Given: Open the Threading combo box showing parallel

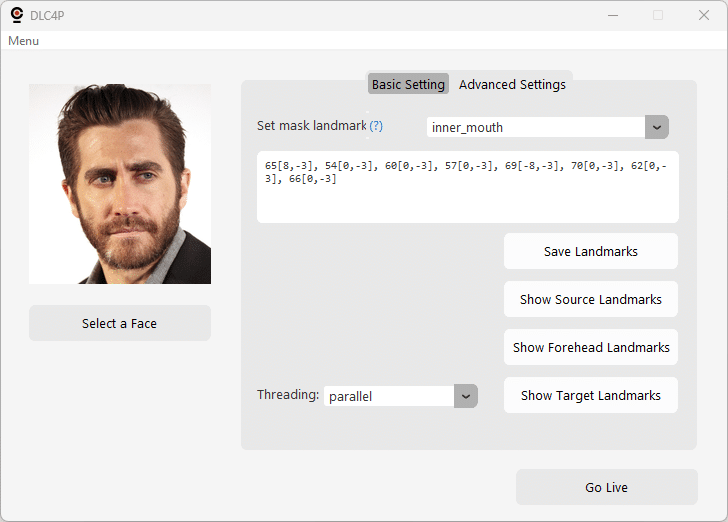Looking at the screenshot, I should tap(388, 396).
